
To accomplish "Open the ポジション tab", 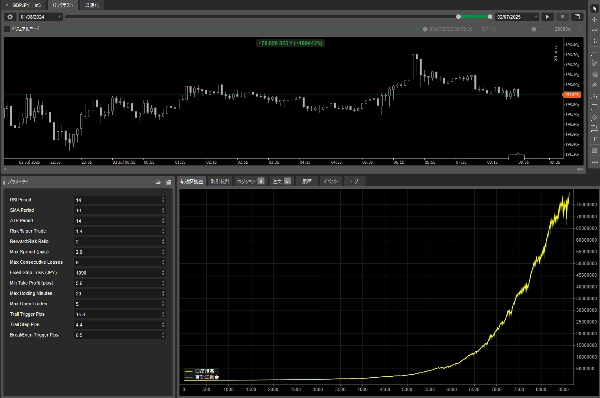I will point(250,181).
